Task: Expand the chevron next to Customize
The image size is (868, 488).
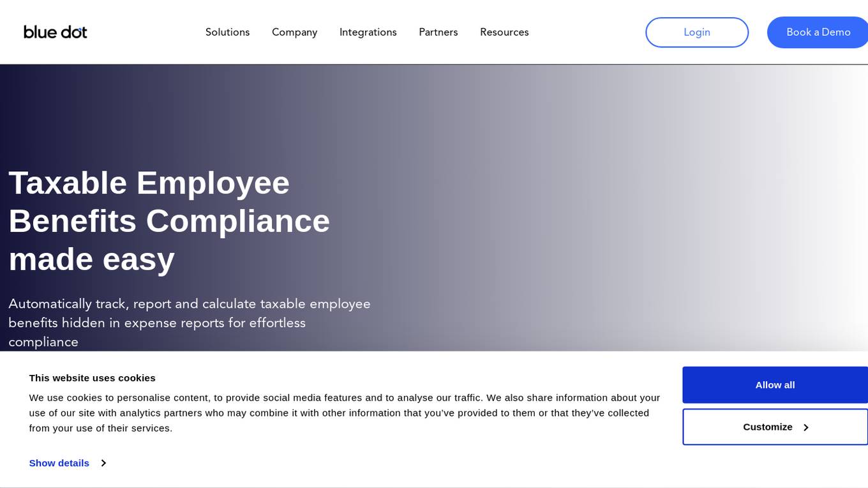Action: click(x=805, y=427)
